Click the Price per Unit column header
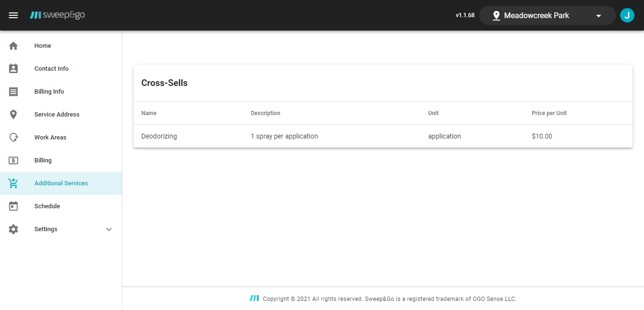Viewport: 644px width, 310px height. click(549, 113)
